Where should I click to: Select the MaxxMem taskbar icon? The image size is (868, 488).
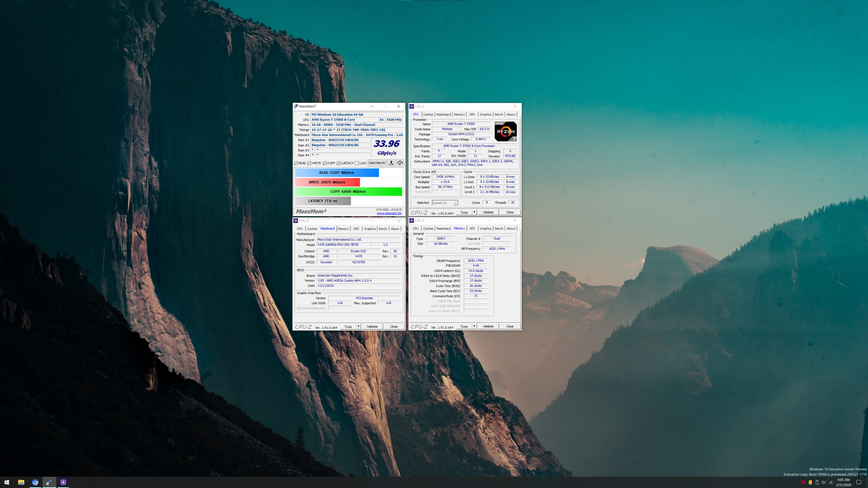pos(49,482)
